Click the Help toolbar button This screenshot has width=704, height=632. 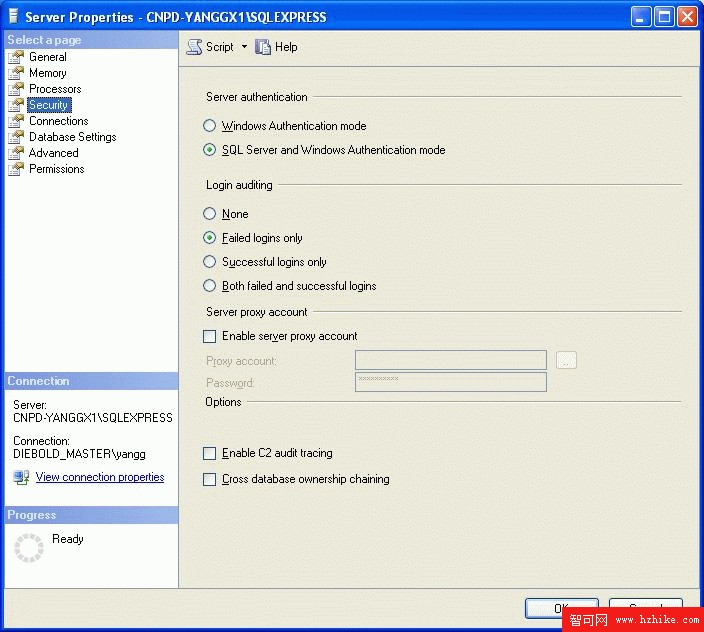[x=276, y=47]
